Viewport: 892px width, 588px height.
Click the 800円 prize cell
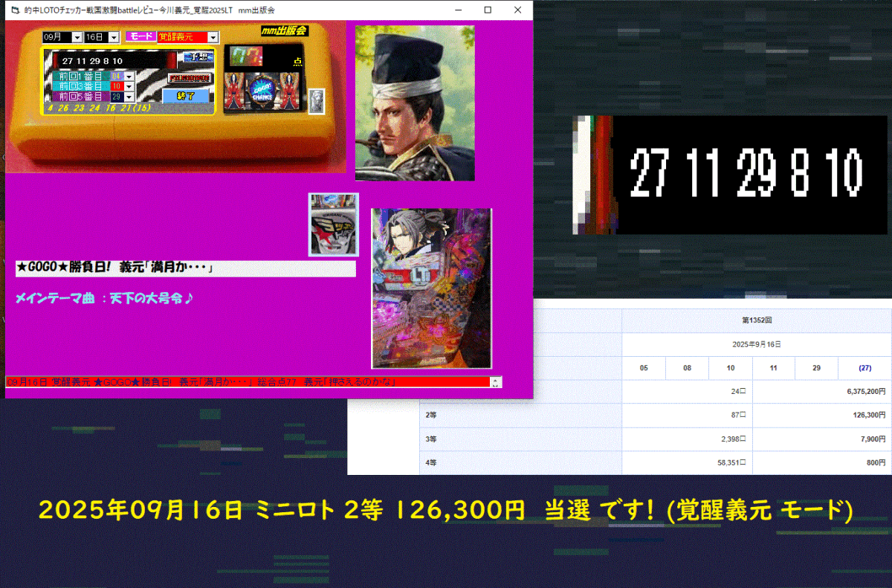[x=822, y=463]
